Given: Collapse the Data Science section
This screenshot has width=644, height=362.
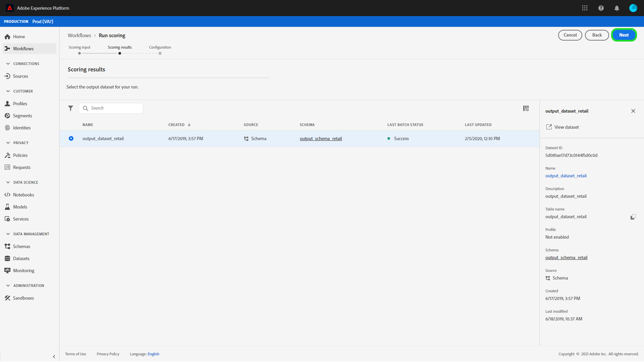Looking at the screenshot, I should [8, 182].
